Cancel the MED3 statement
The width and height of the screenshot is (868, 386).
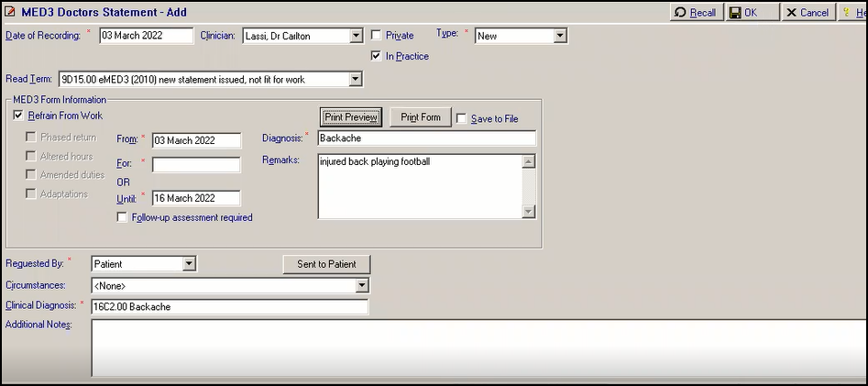tap(807, 12)
